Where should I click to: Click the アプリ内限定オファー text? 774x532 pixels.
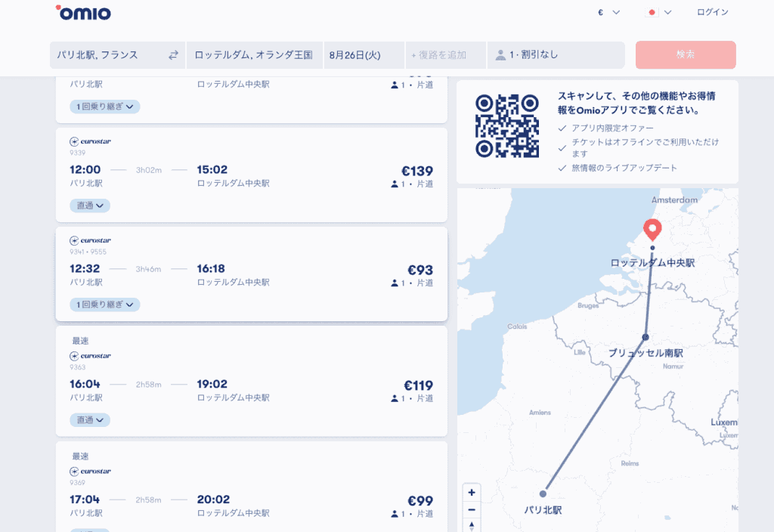(x=612, y=128)
